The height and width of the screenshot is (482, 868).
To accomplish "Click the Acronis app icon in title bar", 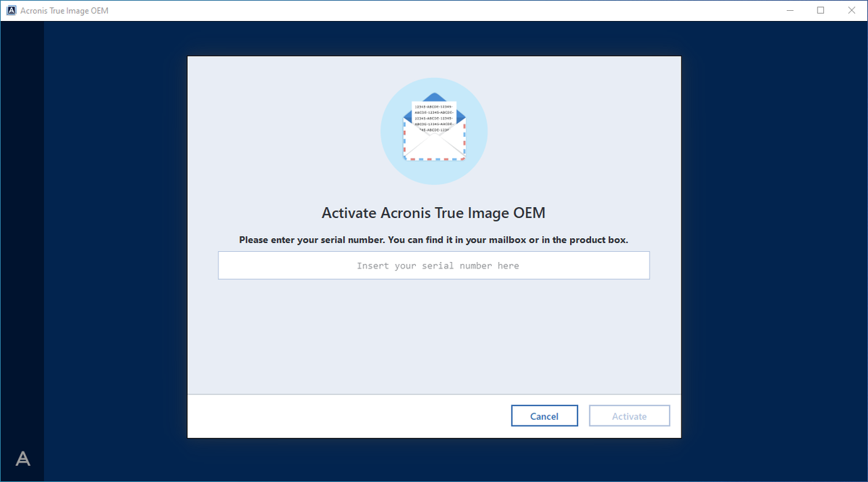I will [11, 11].
